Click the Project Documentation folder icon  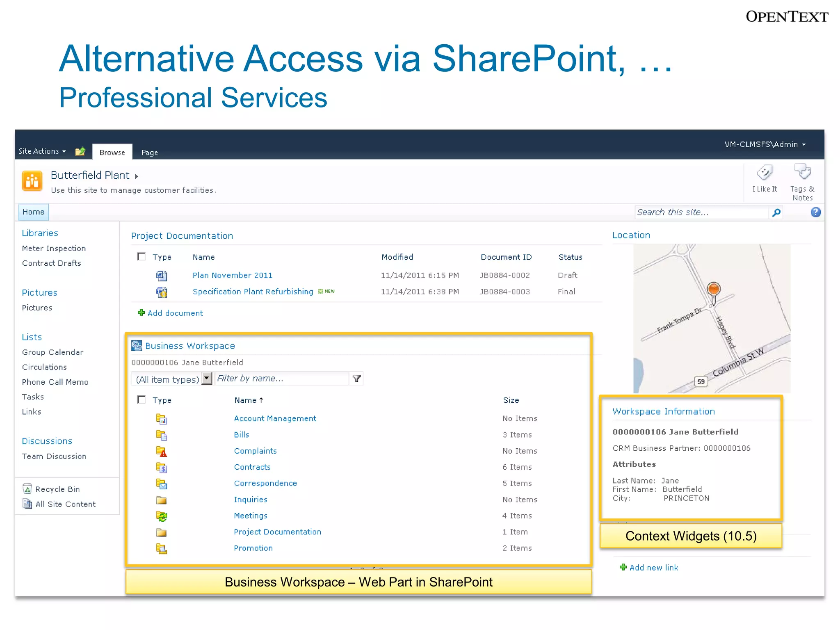(162, 532)
